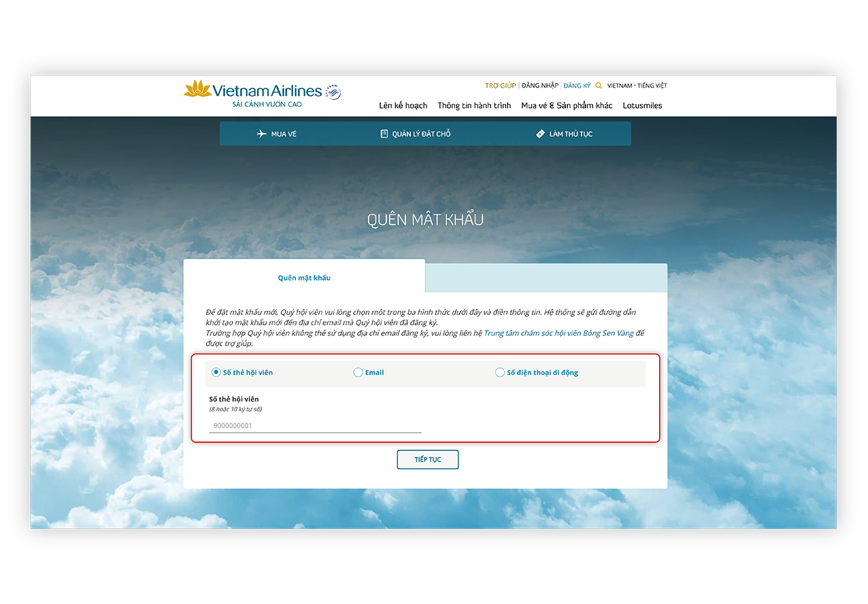Choose the Email recovery option
The width and height of the screenshot is (868, 604).
(358, 372)
